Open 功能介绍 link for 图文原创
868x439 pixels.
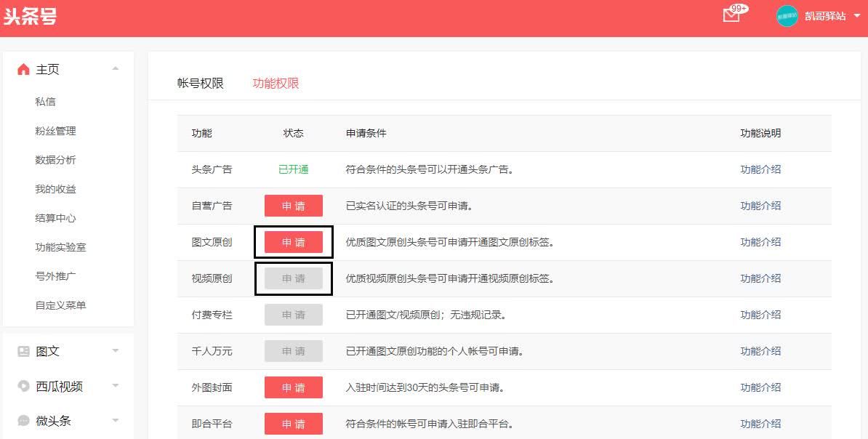[x=760, y=242]
